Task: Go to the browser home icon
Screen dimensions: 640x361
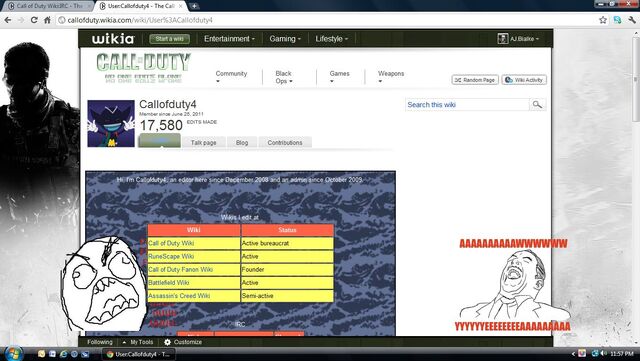Action: (x=47, y=20)
